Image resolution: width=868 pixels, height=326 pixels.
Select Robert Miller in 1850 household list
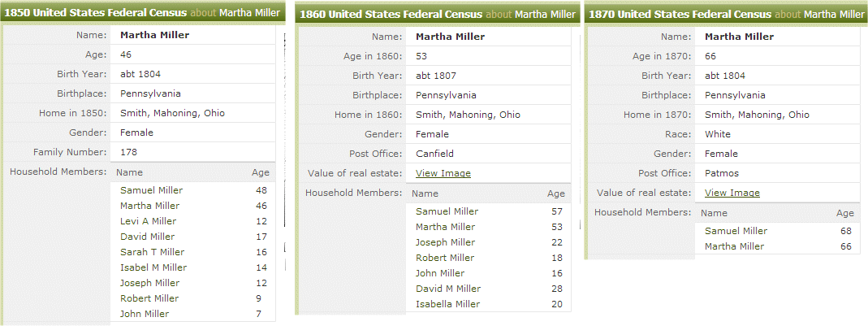pyautogui.click(x=149, y=298)
